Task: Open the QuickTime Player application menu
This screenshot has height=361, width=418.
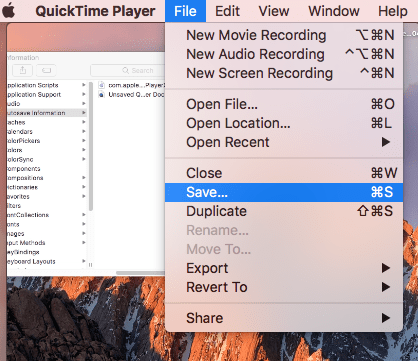Action: coord(95,11)
